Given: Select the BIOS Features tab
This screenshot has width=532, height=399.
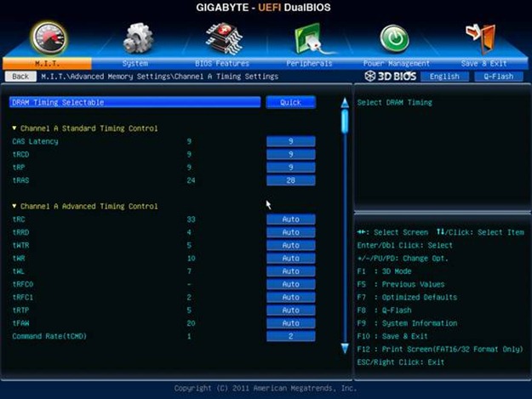Looking at the screenshot, I should (x=222, y=64).
